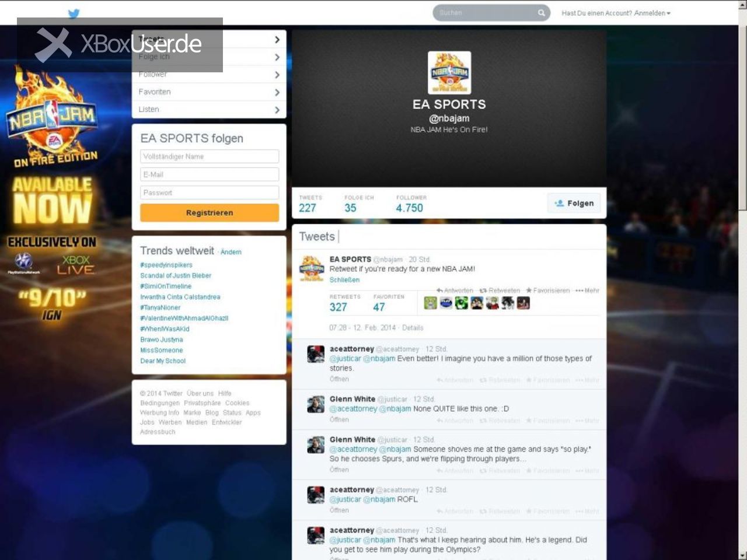Image resolution: width=747 pixels, height=560 pixels.
Task: Click the Folgen follow button
Action: (574, 203)
